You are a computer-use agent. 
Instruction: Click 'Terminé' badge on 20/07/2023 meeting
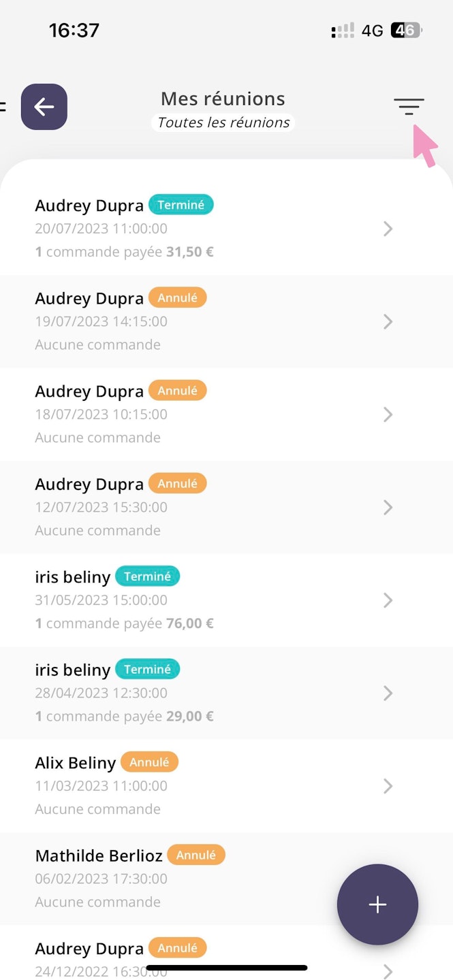tap(181, 204)
